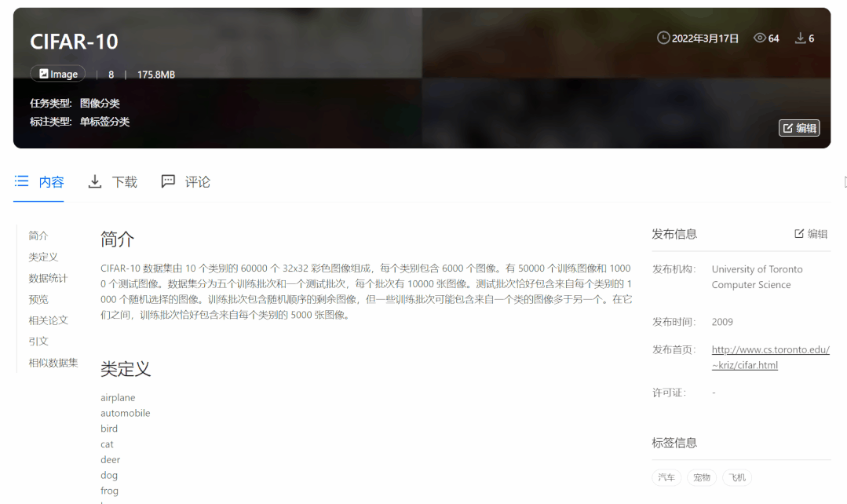Click the speech bubble icon on 评论 tab
This screenshot has width=847, height=504.
168,181
